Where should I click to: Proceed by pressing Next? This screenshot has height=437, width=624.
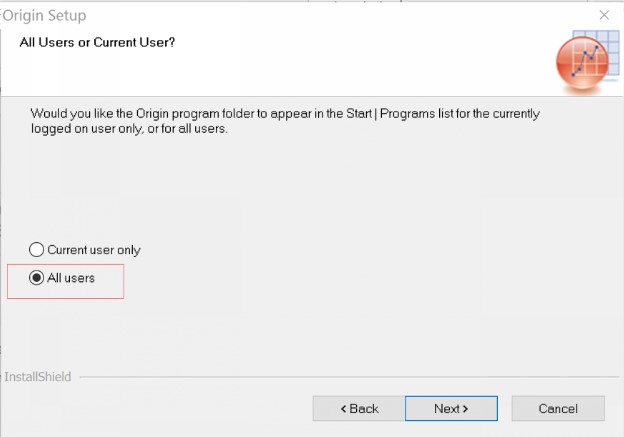tap(451, 408)
